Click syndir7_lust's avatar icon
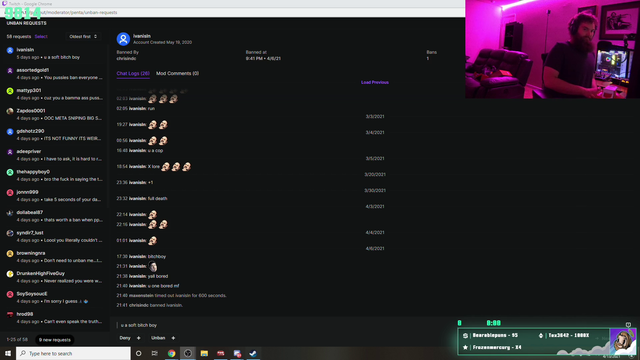The width and height of the screenshot is (640, 360). (x=10, y=233)
